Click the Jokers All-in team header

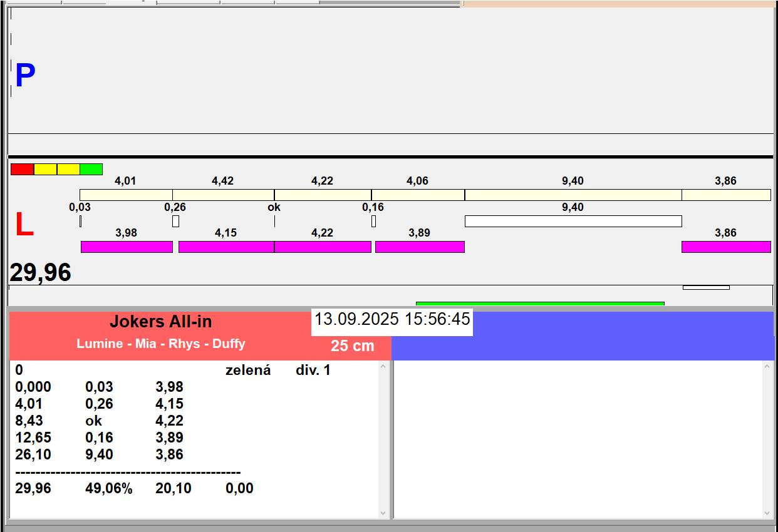[161, 322]
